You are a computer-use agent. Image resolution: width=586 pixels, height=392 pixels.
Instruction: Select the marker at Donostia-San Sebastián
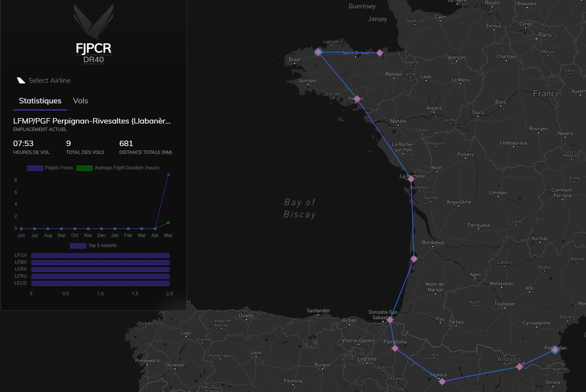click(390, 320)
